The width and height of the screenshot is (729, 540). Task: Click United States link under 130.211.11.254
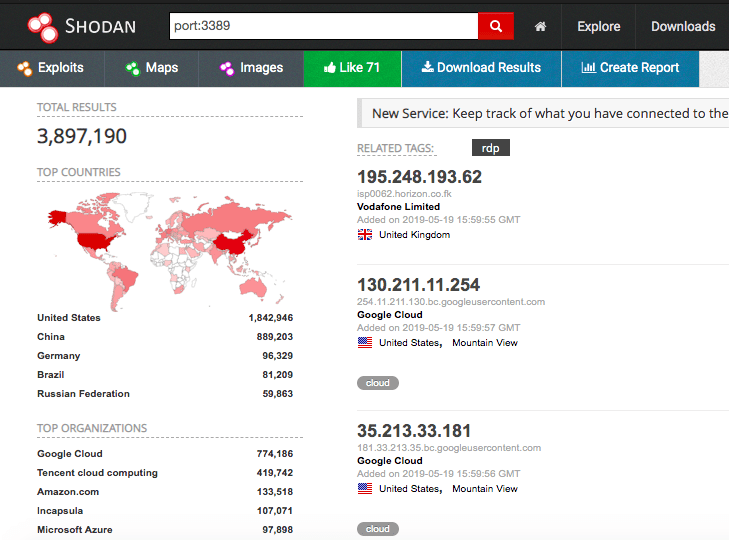410,343
